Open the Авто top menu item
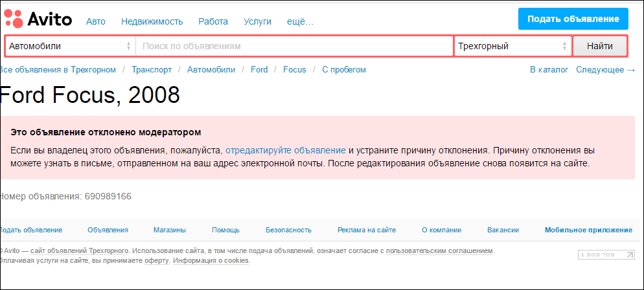644x290 pixels. (x=96, y=21)
